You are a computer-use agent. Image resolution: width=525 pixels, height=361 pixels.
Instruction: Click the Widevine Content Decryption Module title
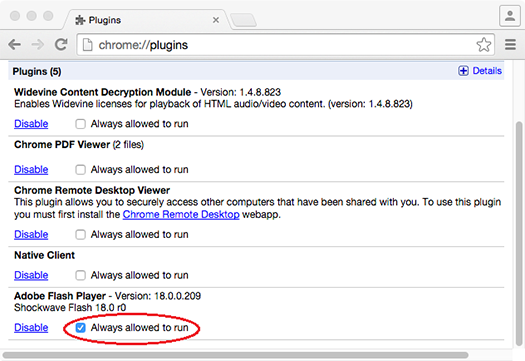(x=102, y=92)
